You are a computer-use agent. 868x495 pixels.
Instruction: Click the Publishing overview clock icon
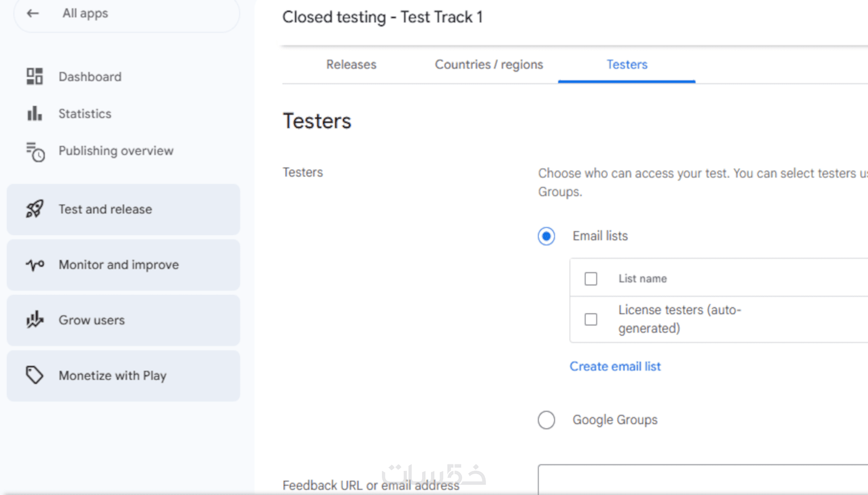pyautogui.click(x=35, y=152)
